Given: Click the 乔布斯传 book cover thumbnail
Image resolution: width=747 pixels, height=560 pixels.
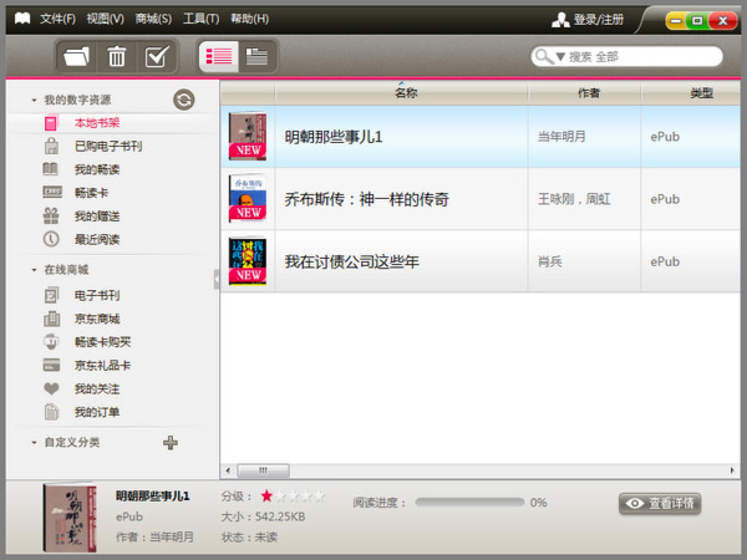Looking at the screenshot, I should [x=247, y=199].
